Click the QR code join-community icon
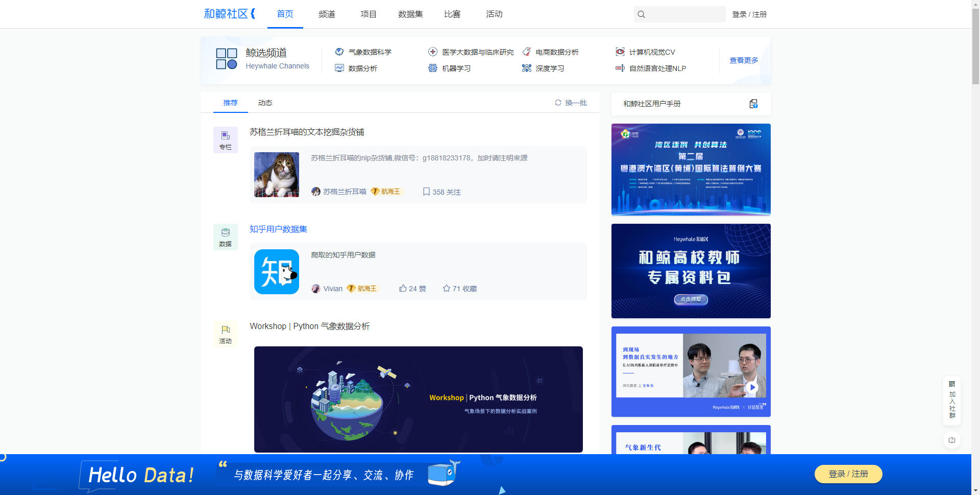The width and height of the screenshot is (980, 495). coord(952,384)
